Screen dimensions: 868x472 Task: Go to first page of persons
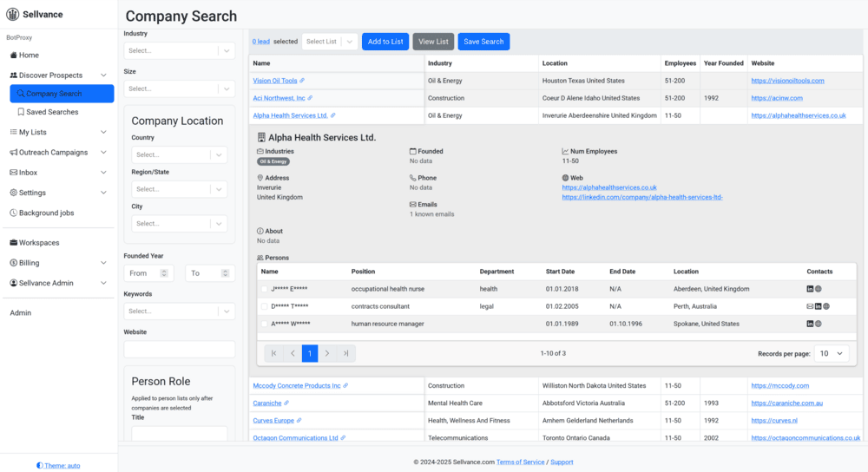tap(274, 353)
